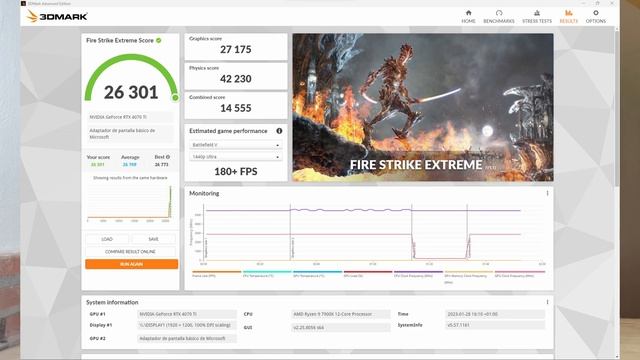Click the 180+ FPS estimate

(236, 171)
